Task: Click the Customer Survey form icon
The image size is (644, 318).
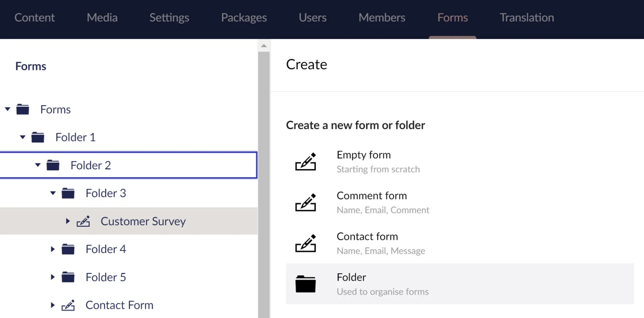Action: click(83, 221)
